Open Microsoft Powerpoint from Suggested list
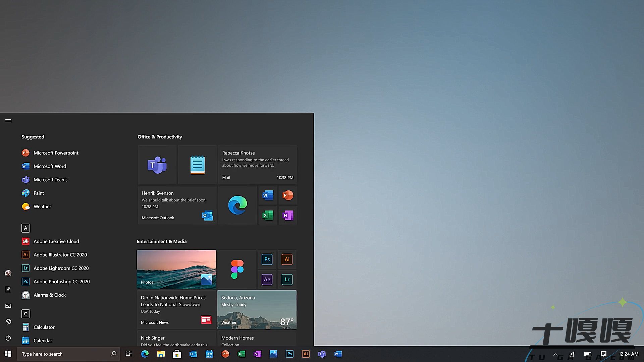This screenshot has height=362, width=644. click(x=50, y=153)
